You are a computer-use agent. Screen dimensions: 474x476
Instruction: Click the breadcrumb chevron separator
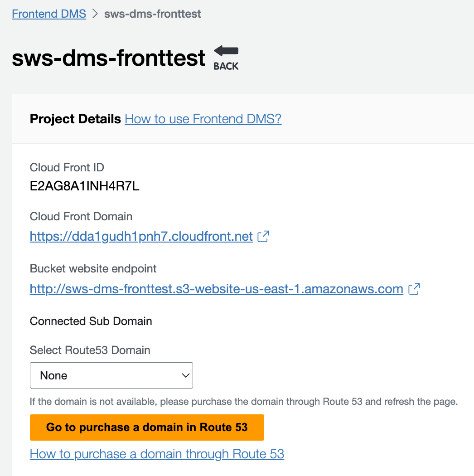click(95, 14)
